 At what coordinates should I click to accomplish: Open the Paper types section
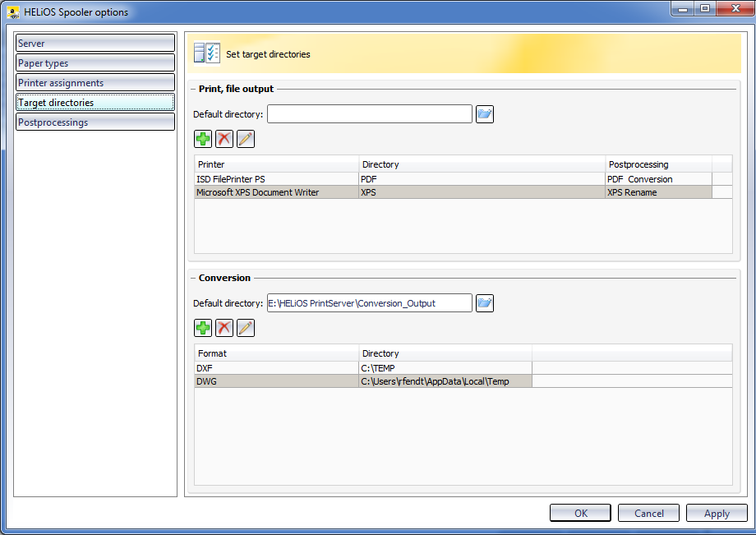point(95,62)
